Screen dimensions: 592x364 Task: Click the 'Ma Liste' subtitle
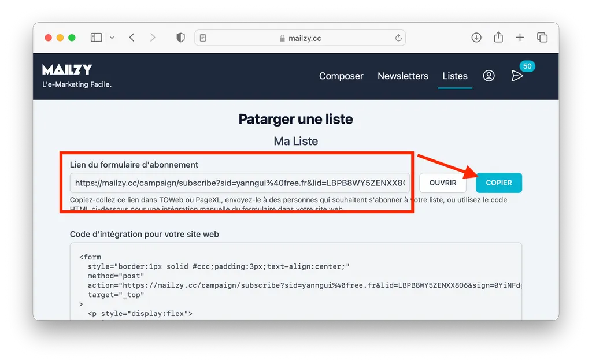[295, 141]
